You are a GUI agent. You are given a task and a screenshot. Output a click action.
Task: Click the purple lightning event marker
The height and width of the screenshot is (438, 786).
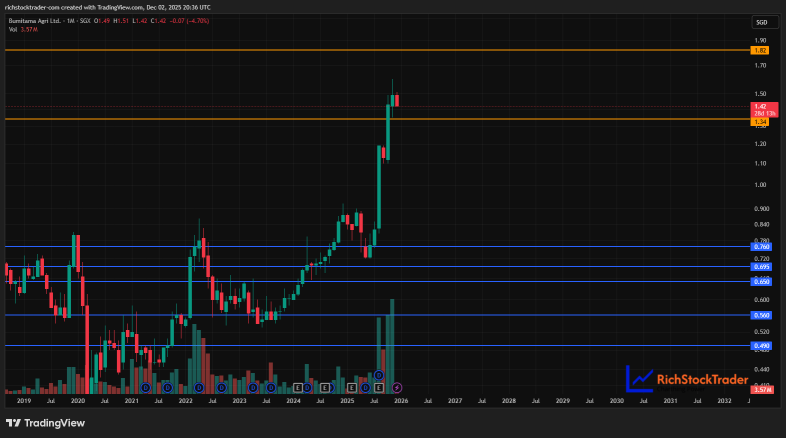tap(397, 387)
